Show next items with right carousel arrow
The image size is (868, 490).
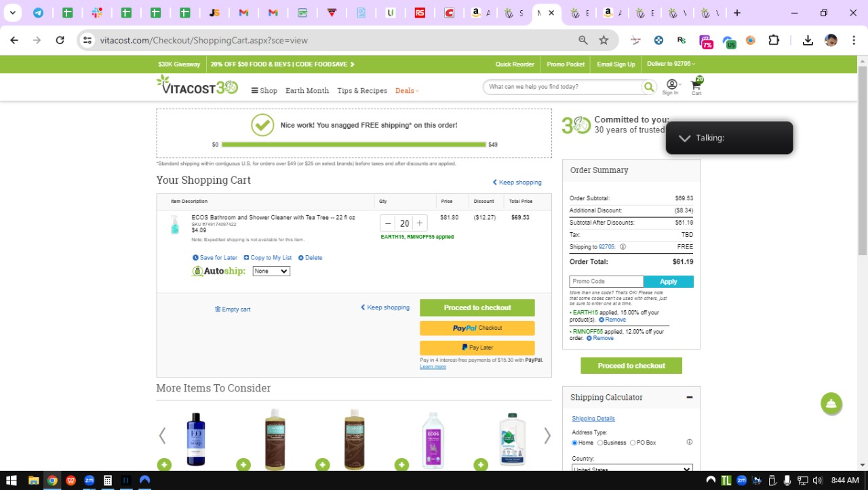pyautogui.click(x=547, y=436)
